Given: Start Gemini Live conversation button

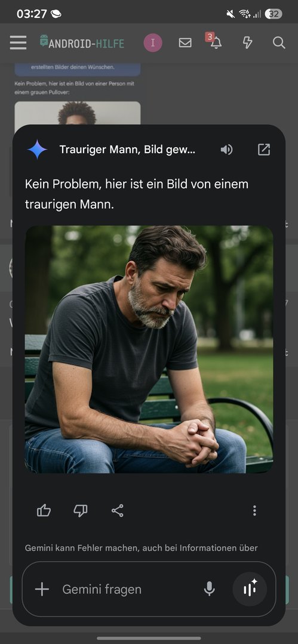Looking at the screenshot, I should [x=250, y=589].
